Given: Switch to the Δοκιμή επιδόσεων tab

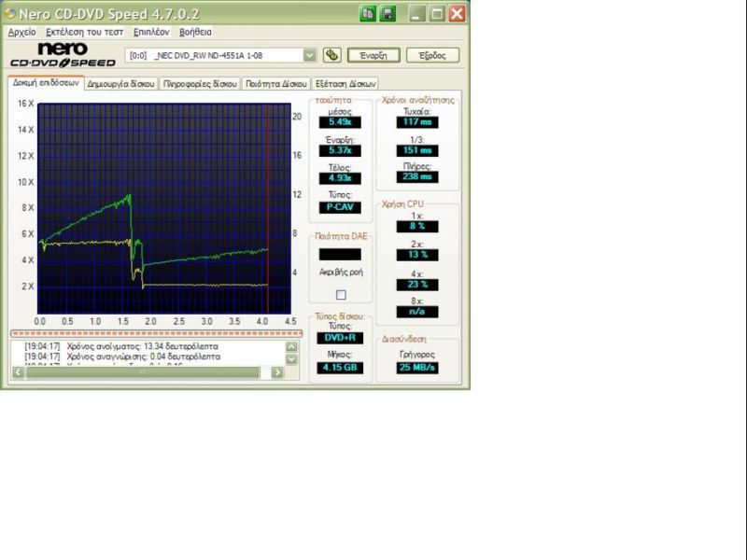Looking at the screenshot, I should 46,83.
